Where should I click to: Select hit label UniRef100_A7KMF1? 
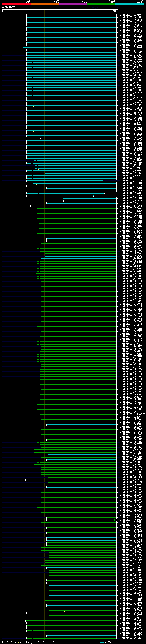click(131, 165)
